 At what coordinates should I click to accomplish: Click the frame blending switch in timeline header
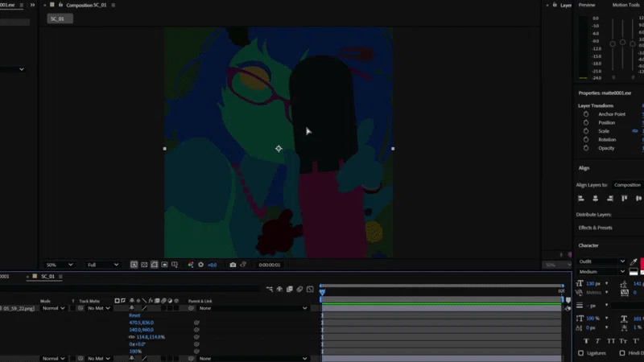pos(290,289)
